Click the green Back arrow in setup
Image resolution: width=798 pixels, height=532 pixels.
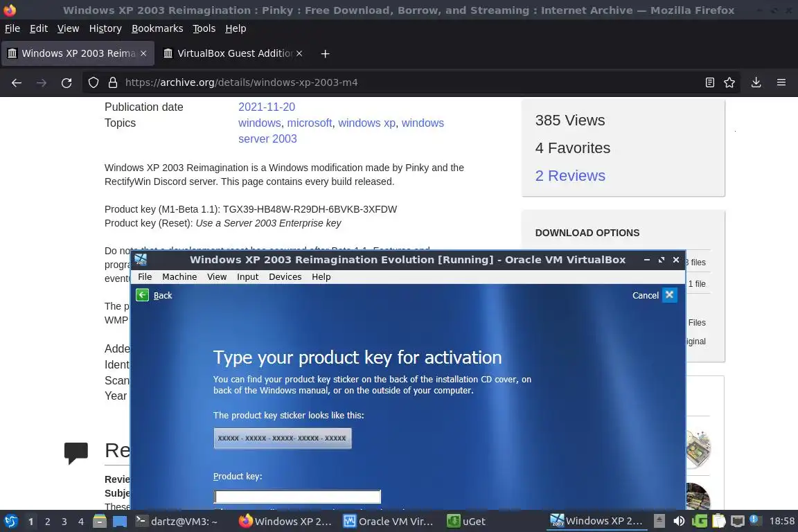click(143, 295)
